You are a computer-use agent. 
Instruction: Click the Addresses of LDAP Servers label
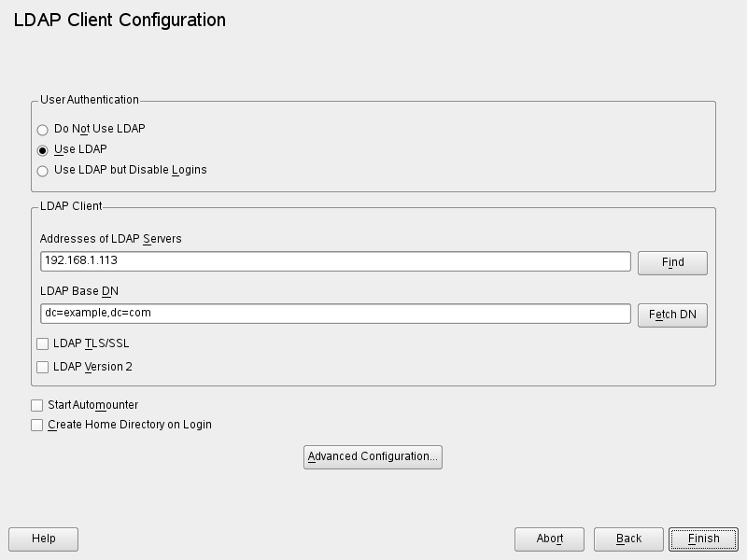111,239
